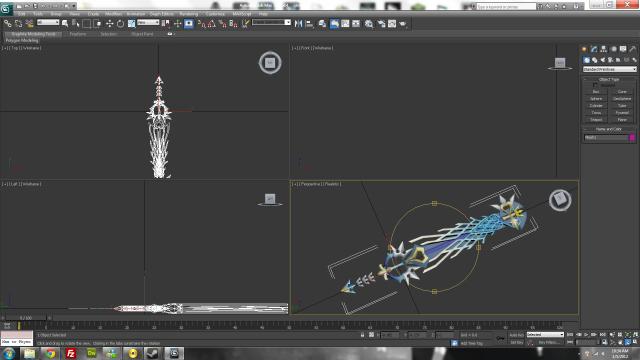Open the selection filter dropdown in toolbar
The height and width of the screenshot is (360, 640).
tap(48, 22)
